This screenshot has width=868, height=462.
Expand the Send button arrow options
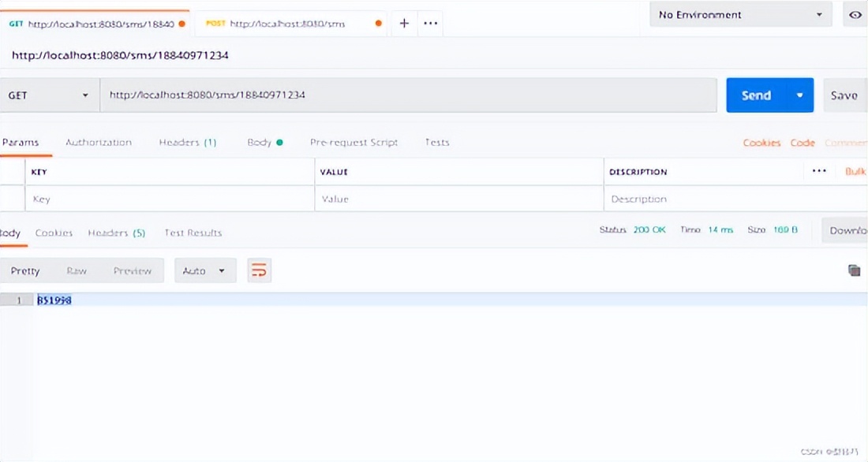pyautogui.click(x=800, y=95)
